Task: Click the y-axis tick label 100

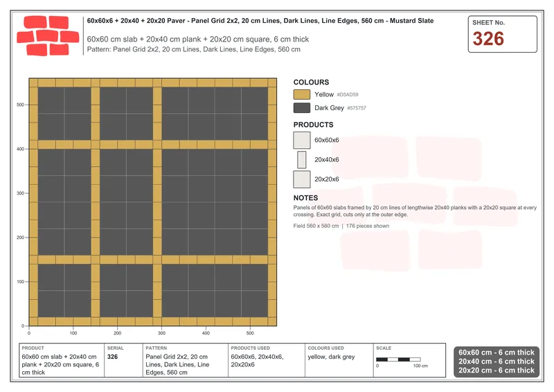Action: coord(20,282)
